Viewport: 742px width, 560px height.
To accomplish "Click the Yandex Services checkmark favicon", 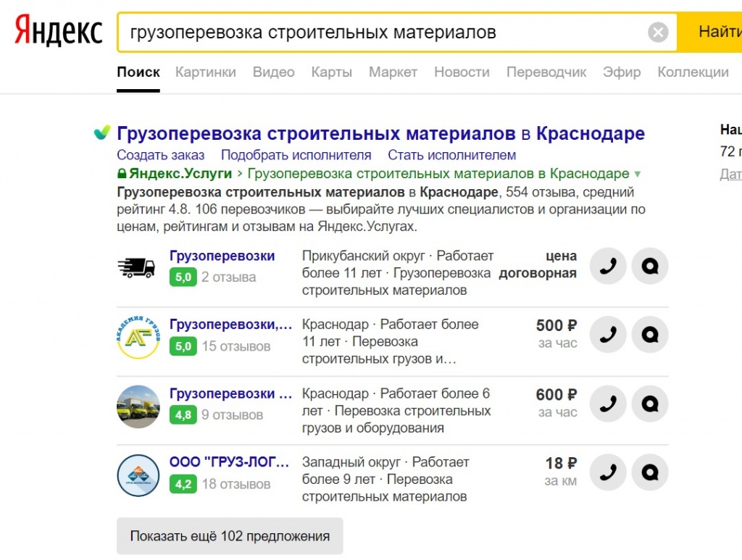I will coord(101,133).
